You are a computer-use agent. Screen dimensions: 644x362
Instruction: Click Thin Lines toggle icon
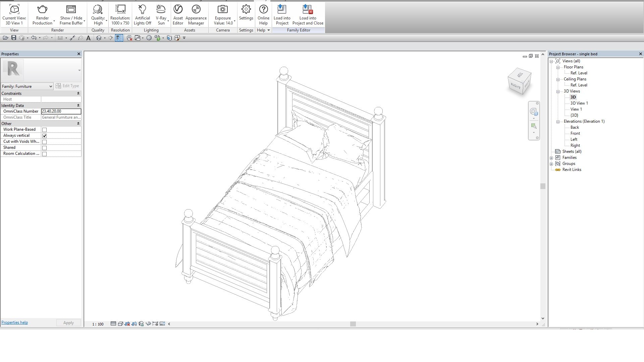(x=119, y=38)
